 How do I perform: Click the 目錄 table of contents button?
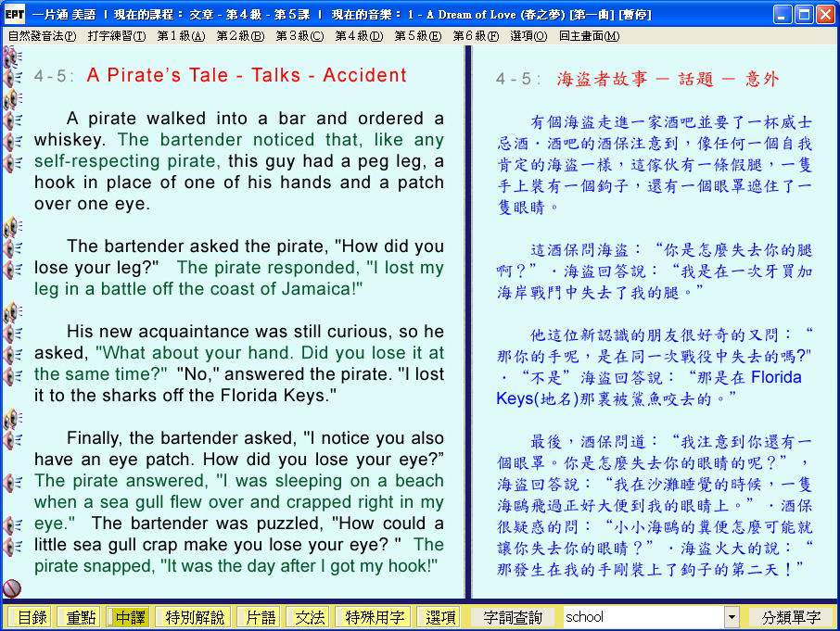pyautogui.click(x=32, y=617)
